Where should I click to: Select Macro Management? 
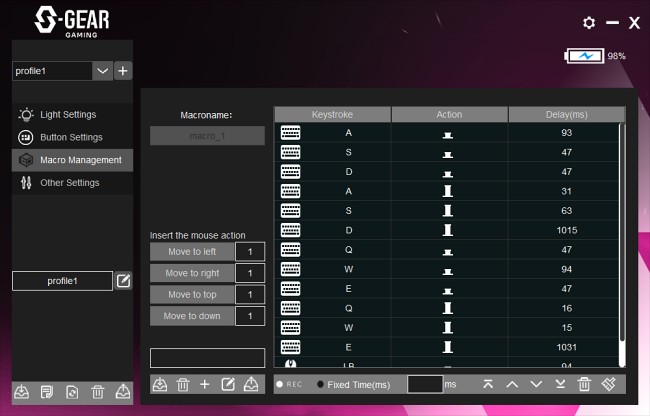73,160
